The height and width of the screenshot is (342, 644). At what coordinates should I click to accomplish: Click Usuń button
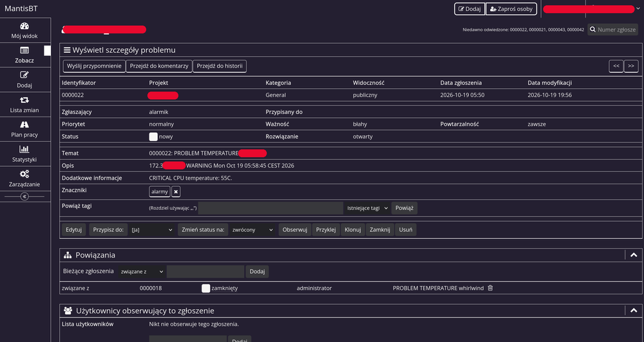pos(405,230)
